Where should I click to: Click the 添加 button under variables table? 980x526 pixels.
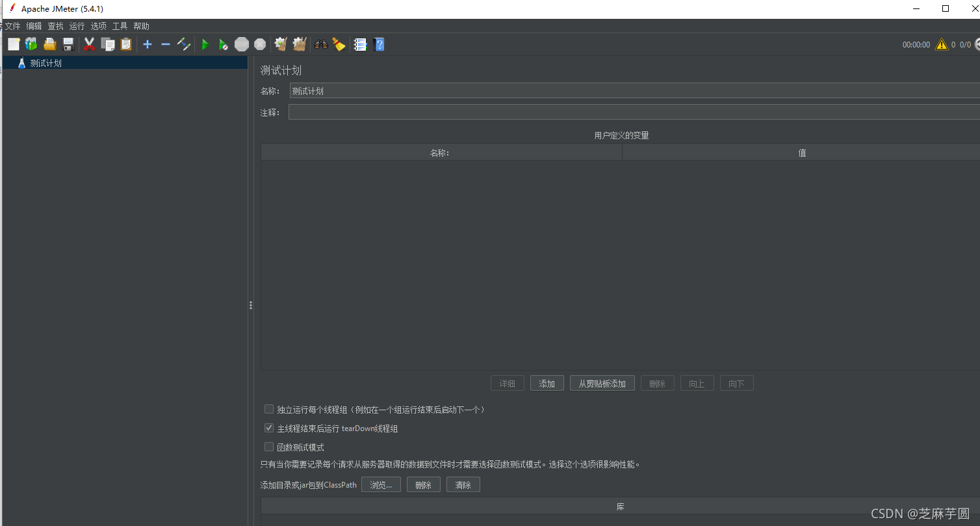tap(547, 384)
